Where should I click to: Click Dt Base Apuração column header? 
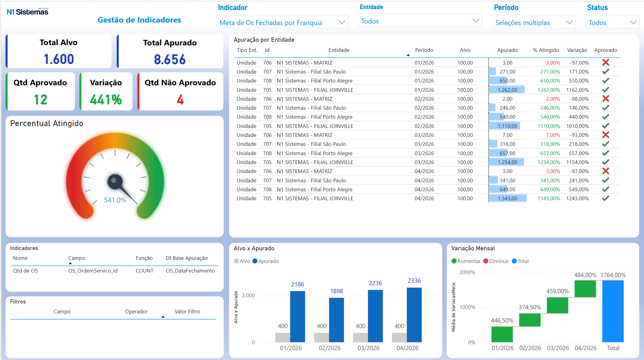click(x=187, y=258)
